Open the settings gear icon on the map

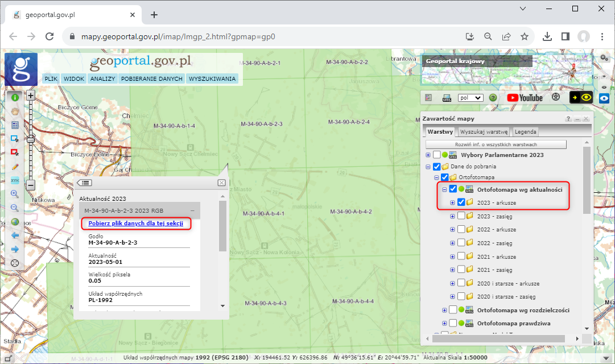(x=604, y=58)
